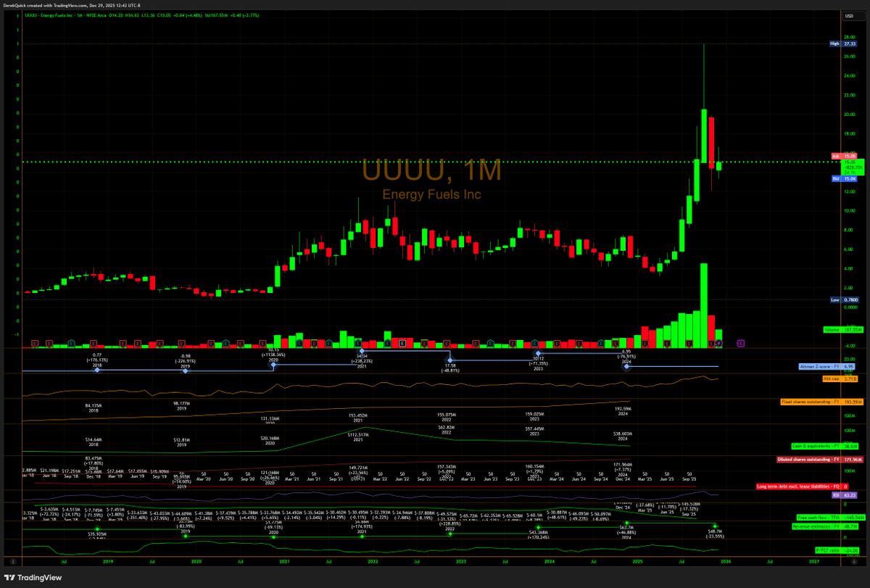Select the Cash & equivalents FY label

[825, 446]
